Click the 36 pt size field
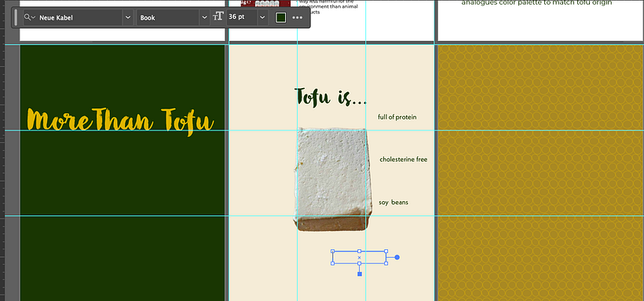Viewport: 644px width, 301px height. tap(243, 17)
